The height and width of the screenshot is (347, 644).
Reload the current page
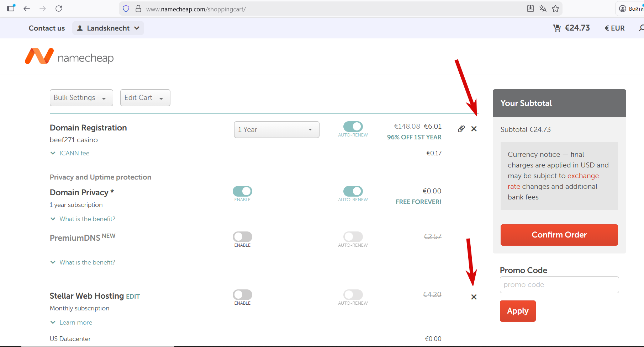[x=59, y=9]
